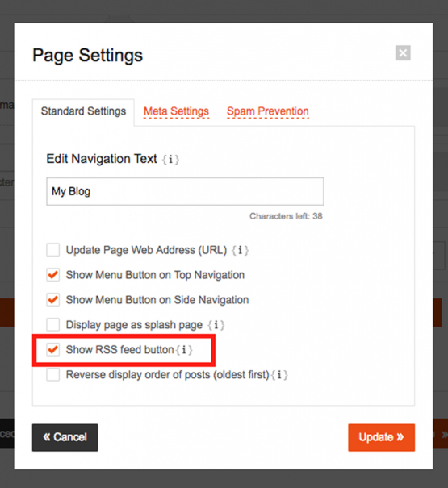Enable Display page as splash page
This screenshot has height=488, width=448.
click(x=53, y=324)
